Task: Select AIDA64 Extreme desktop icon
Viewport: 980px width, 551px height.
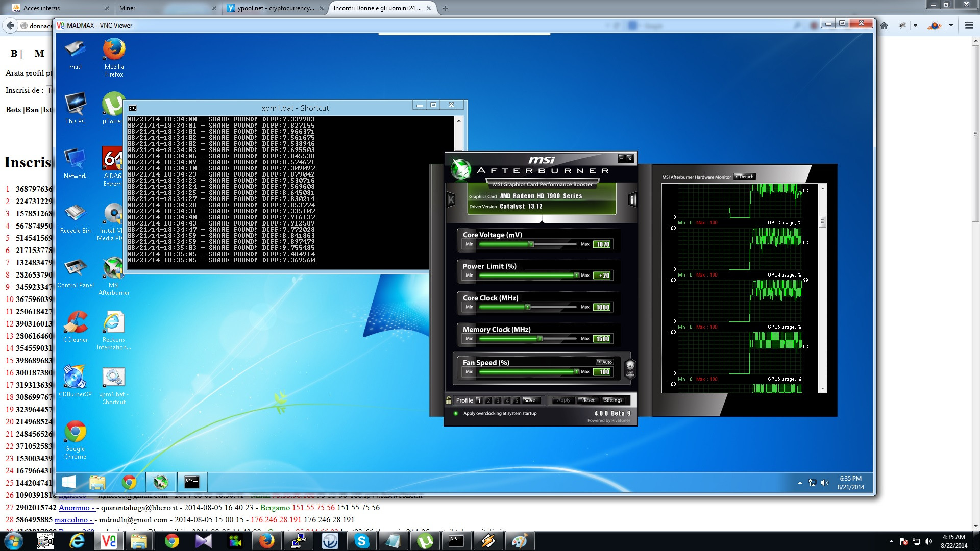Action: [x=113, y=166]
